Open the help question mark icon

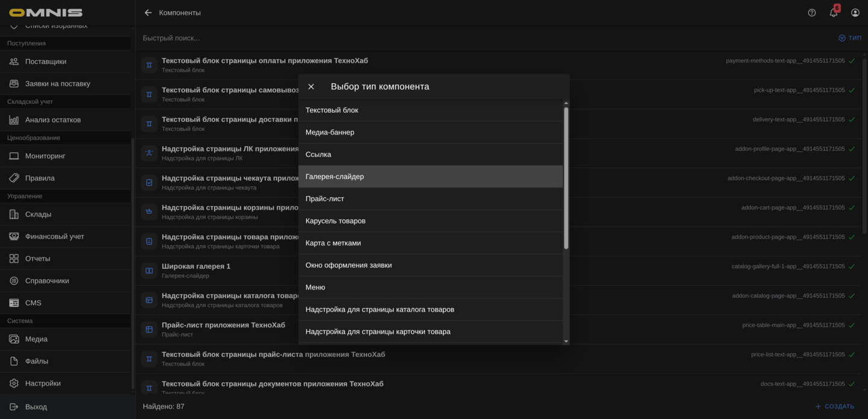tap(811, 12)
